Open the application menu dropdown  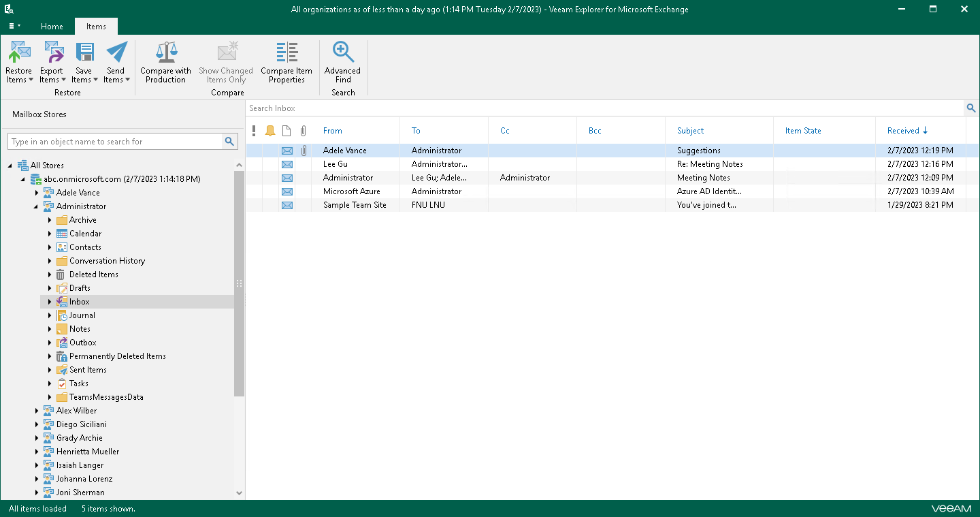coord(14,26)
